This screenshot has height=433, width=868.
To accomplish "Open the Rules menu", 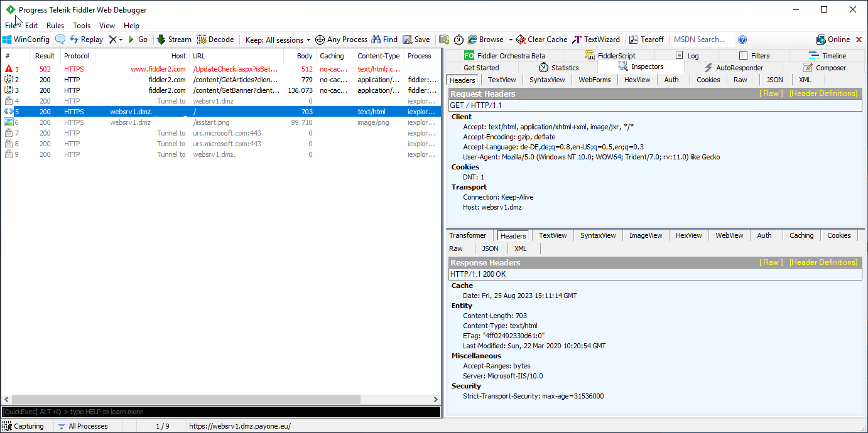I will click(x=55, y=26).
